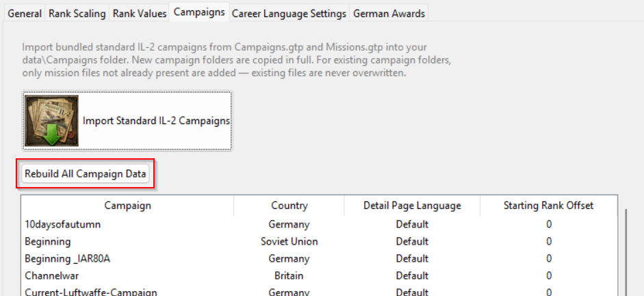Click the campaign list vertical scrollbar

626,253
